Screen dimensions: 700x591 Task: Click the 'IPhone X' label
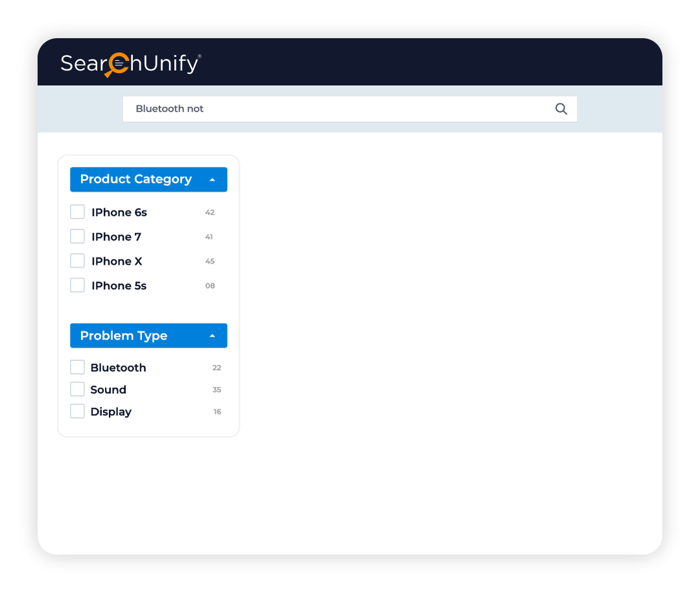117,261
